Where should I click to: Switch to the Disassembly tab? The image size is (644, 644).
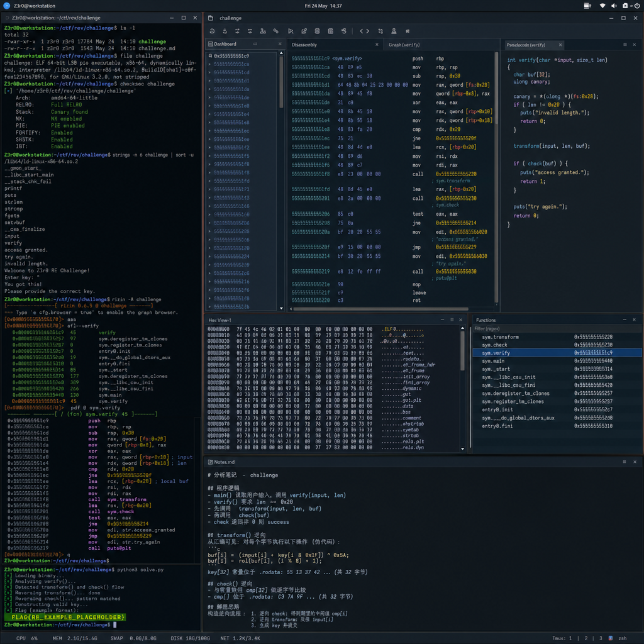pos(304,45)
